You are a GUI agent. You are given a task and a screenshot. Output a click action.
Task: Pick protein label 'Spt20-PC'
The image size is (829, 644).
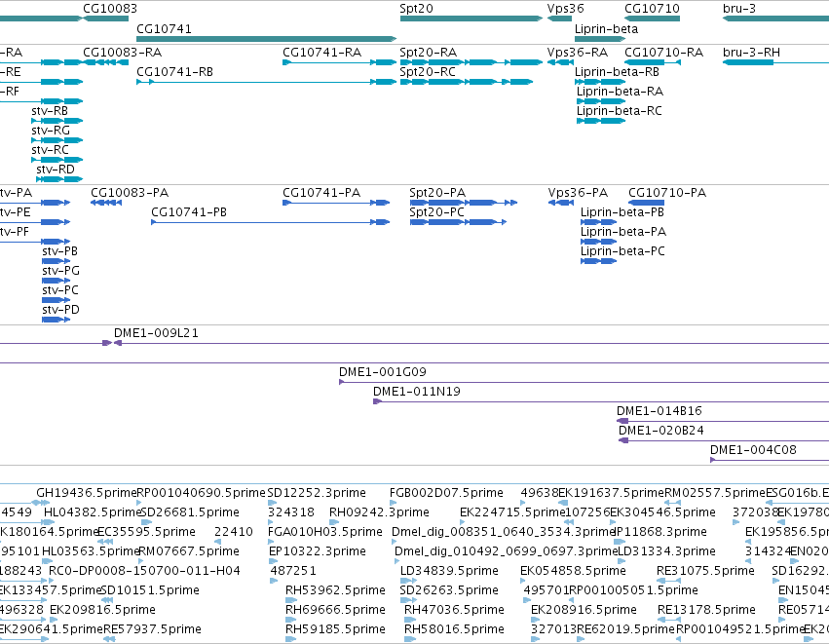coord(437,212)
